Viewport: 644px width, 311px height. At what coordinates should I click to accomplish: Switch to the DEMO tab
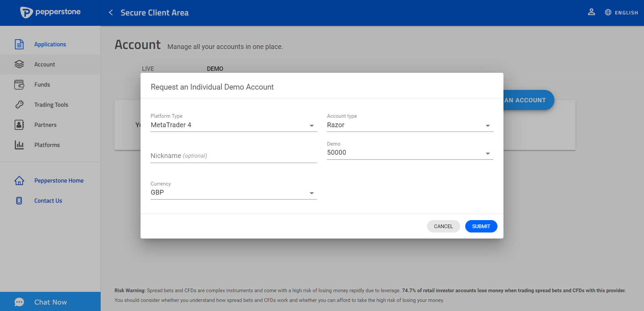click(x=215, y=68)
